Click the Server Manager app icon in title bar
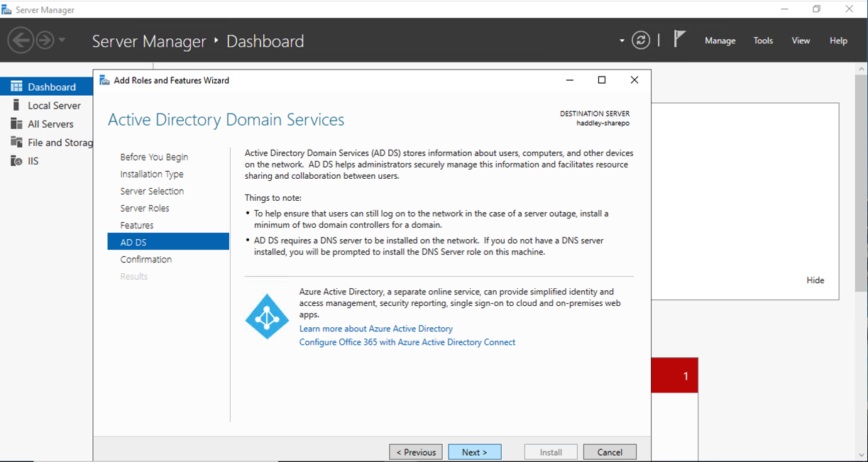The height and width of the screenshot is (462, 868). [7, 9]
